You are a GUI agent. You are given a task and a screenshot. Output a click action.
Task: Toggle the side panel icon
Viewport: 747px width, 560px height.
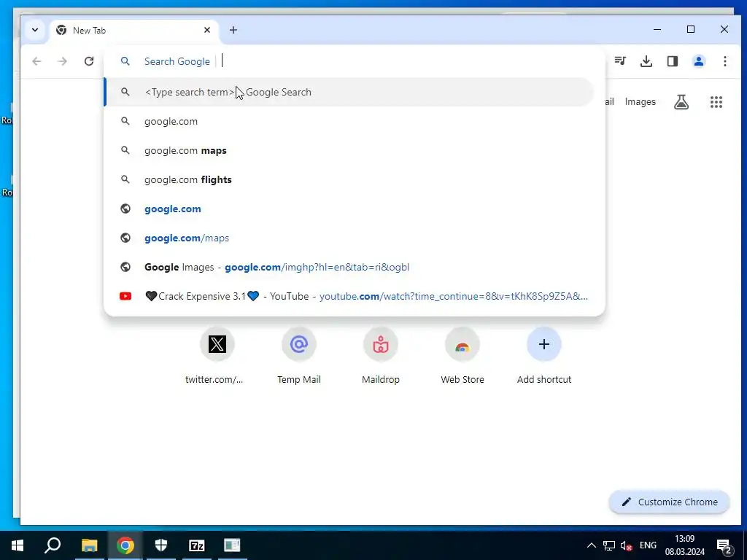click(672, 61)
